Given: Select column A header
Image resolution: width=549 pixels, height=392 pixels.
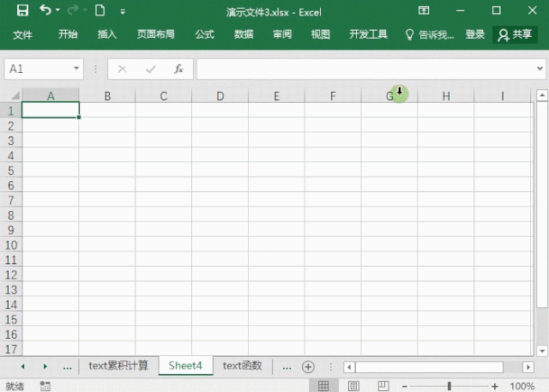Looking at the screenshot, I should [51, 96].
